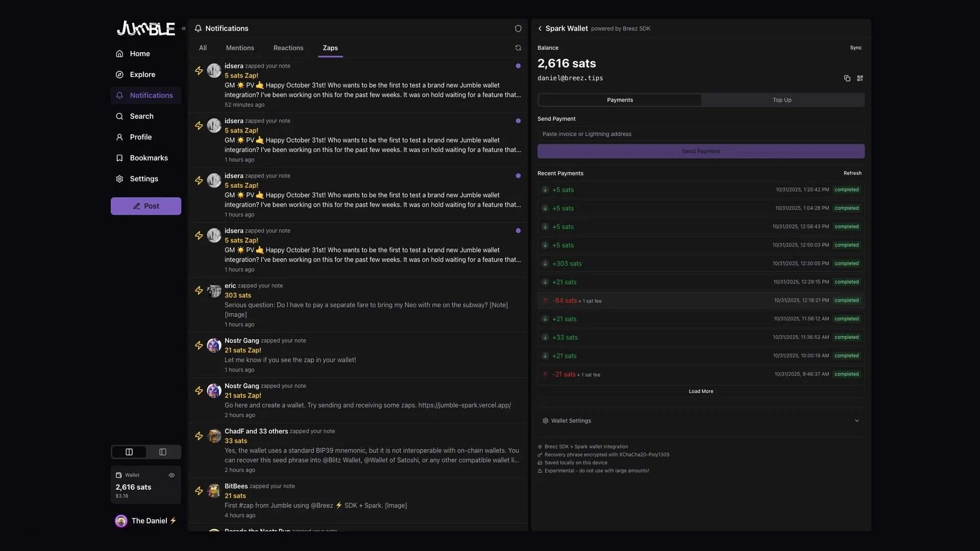Screen dimensions: 980x551
Task: Hide the wallet balance with the eye icon
Action: pyautogui.click(x=171, y=475)
